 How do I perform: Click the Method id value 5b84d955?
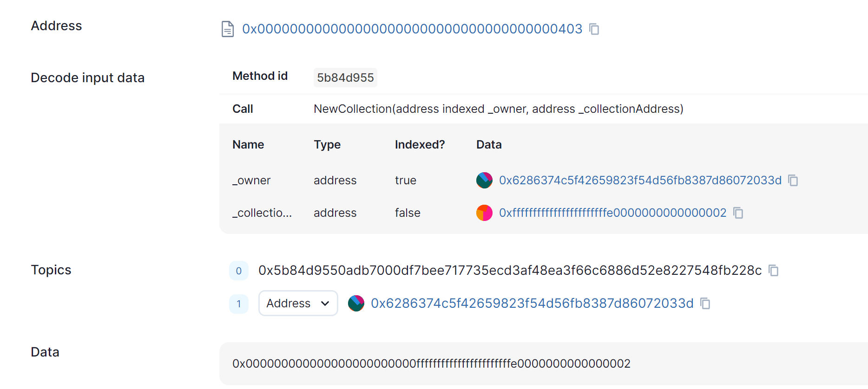pyautogui.click(x=345, y=78)
